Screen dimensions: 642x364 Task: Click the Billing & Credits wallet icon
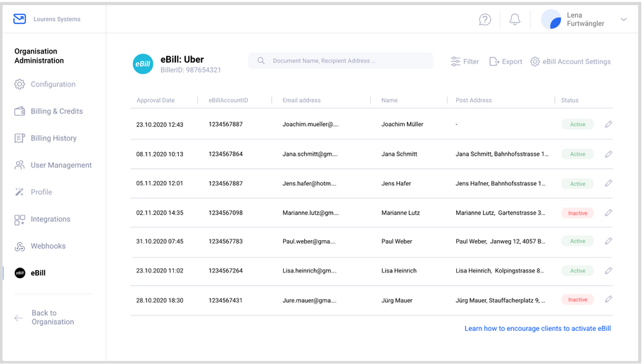(x=20, y=111)
